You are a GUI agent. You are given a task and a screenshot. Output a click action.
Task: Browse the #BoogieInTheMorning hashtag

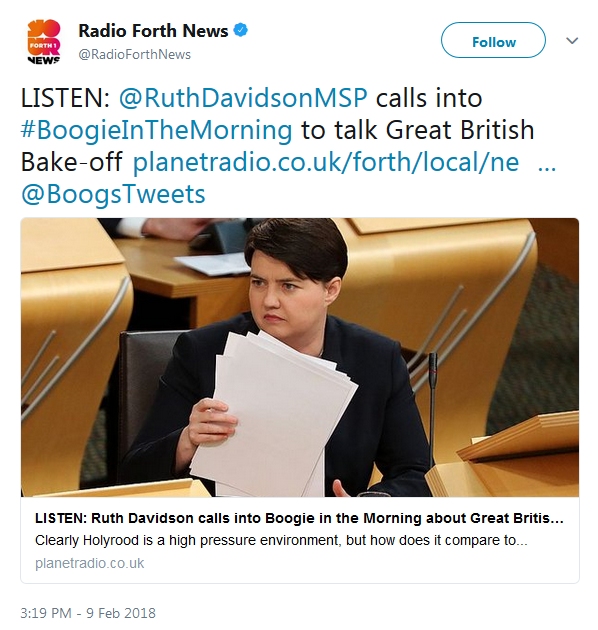[x=156, y=131]
